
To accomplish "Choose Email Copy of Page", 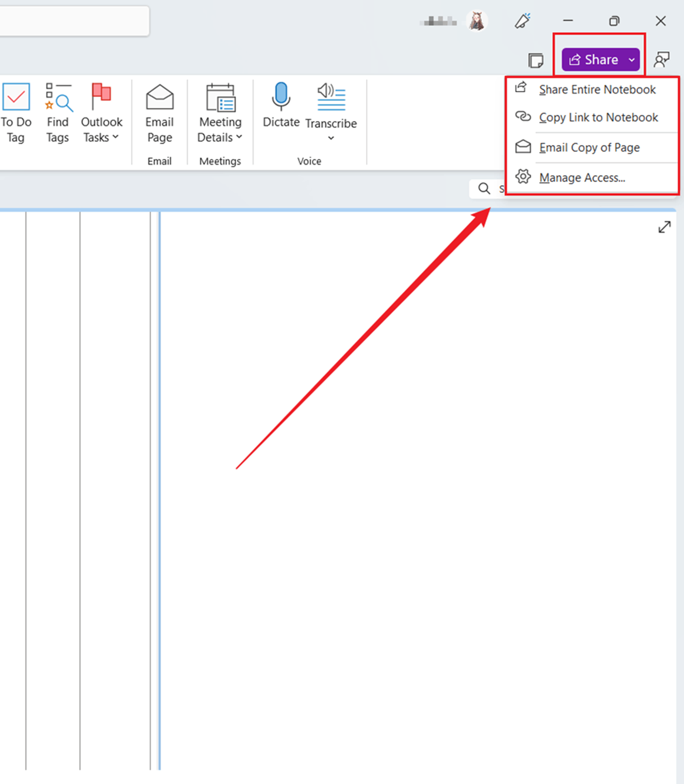I will [x=591, y=147].
